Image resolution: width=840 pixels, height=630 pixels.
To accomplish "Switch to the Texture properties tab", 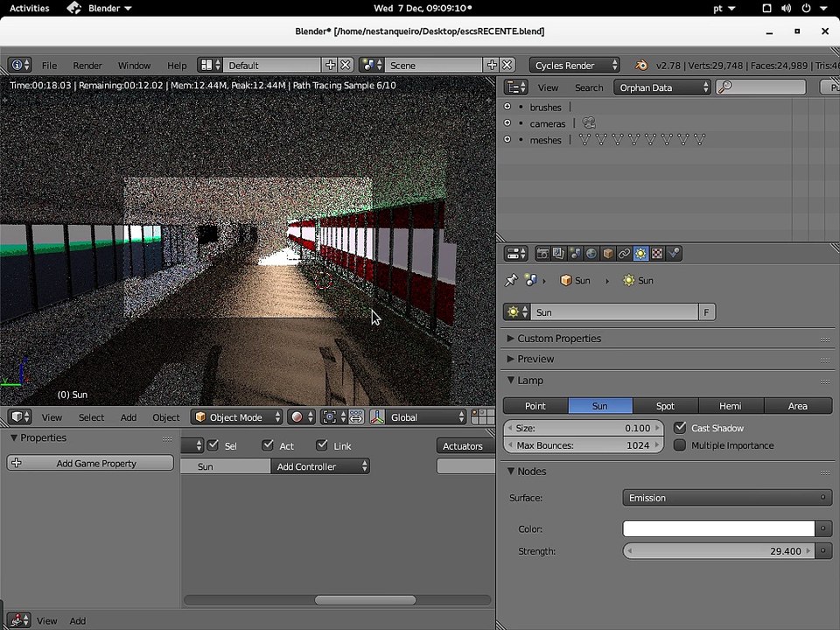I will (x=657, y=254).
